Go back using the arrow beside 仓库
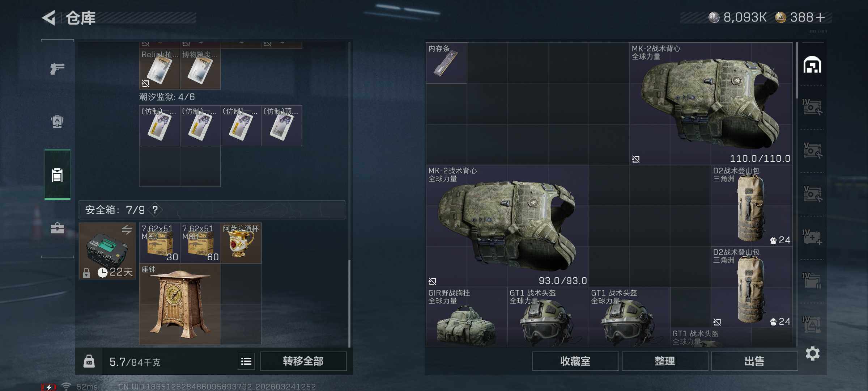The image size is (868, 391). tap(49, 18)
